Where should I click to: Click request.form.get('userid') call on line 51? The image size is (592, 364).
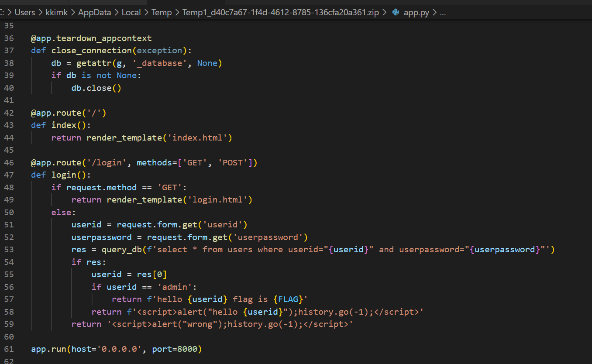(182, 225)
